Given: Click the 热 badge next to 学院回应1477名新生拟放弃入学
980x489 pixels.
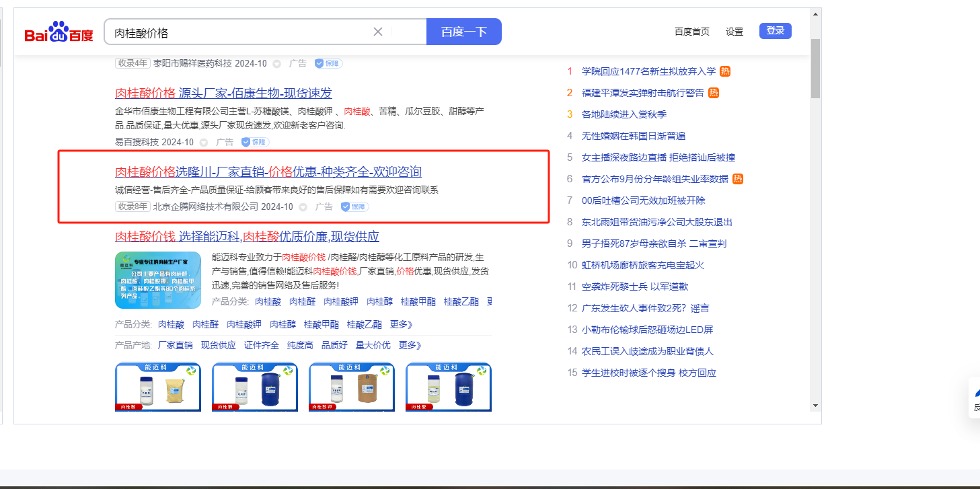Looking at the screenshot, I should click(x=725, y=71).
